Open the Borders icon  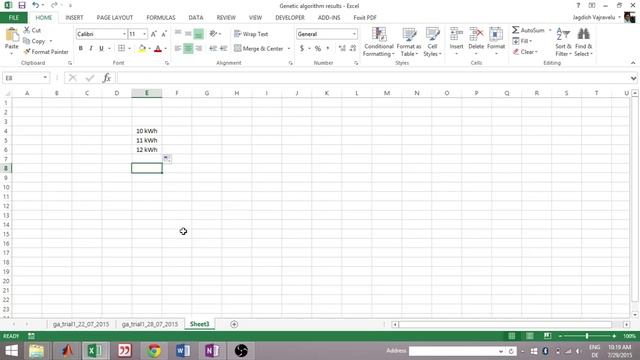[x=121, y=49]
